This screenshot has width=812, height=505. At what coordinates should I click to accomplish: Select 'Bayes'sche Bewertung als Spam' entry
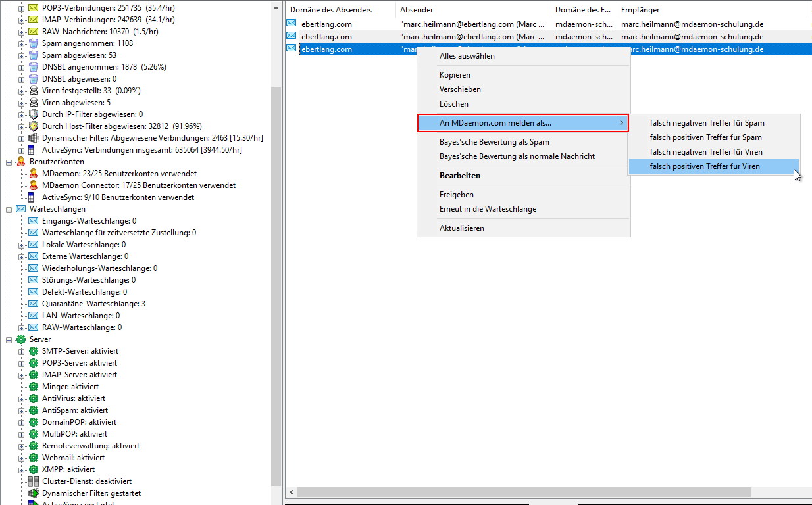(494, 142)
